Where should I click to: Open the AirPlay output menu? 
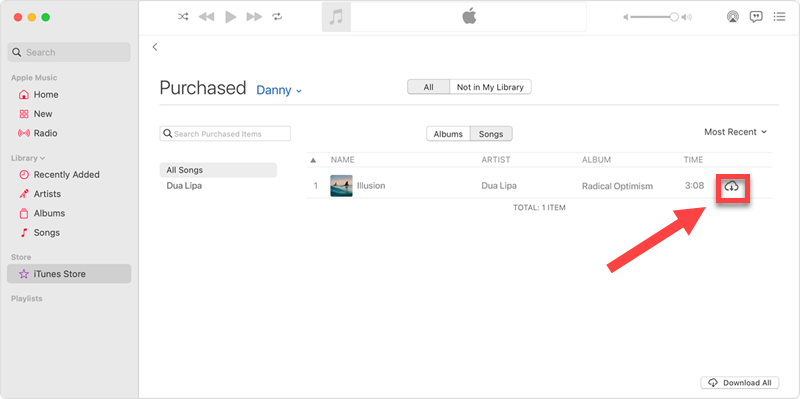[x=733, y=17]
